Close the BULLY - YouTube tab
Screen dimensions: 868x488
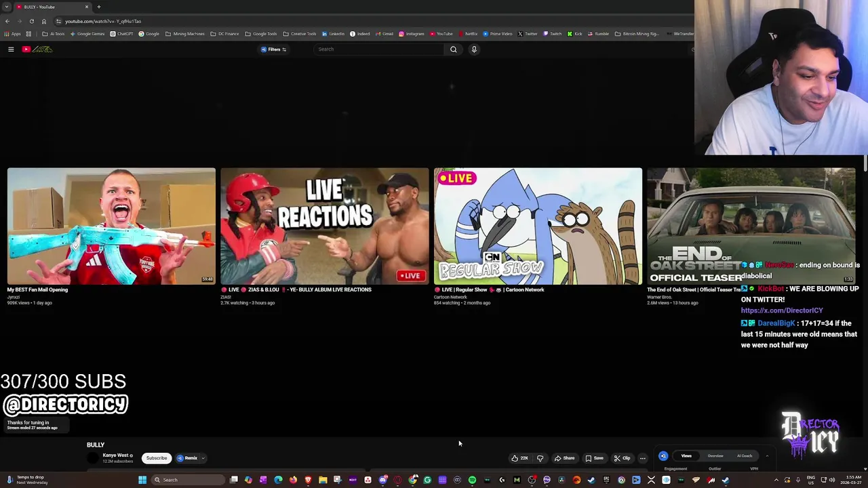coord(87,7)
